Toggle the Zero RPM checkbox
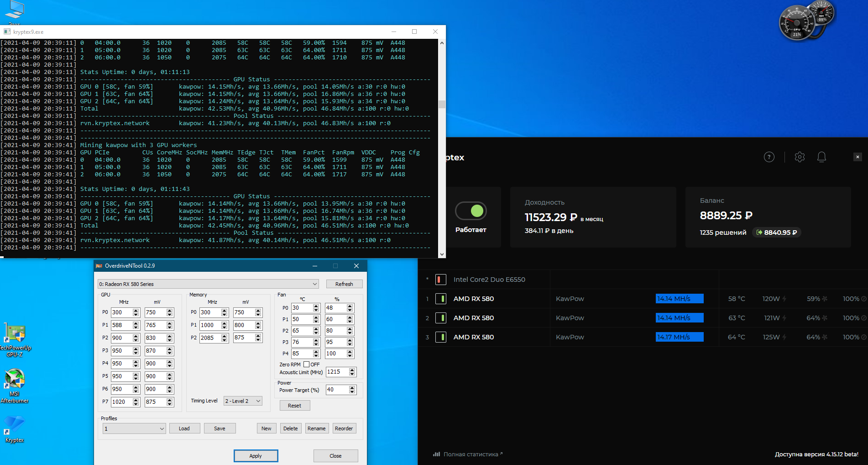The width and height of the screenshot is (868, 465). (307, 365)
